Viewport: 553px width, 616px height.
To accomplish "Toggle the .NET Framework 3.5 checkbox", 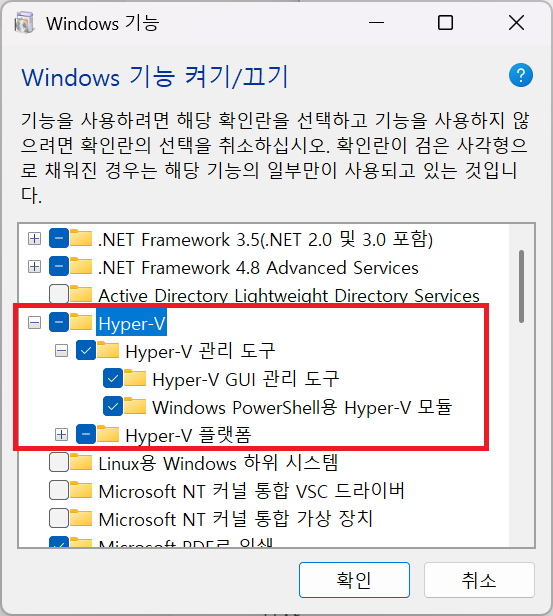I will click(59, 238).
